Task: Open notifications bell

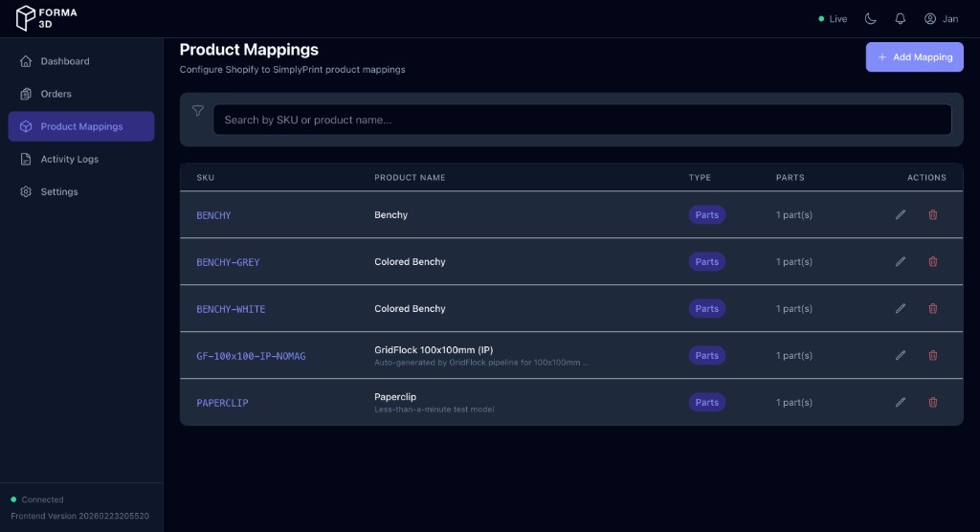Action: click(x=900, y=19)
